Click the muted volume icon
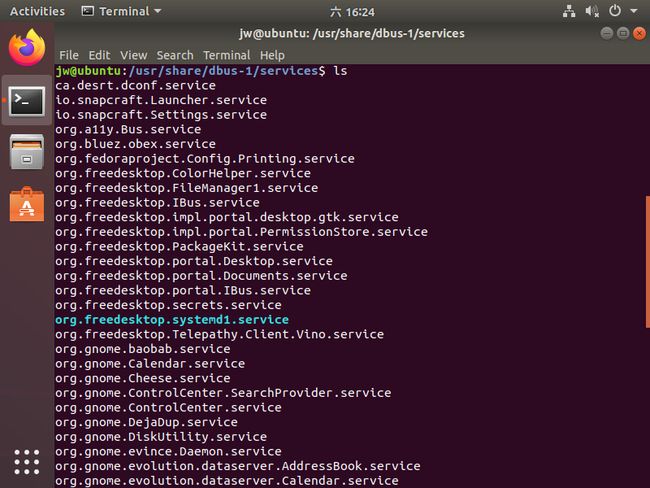The image size is (650, 488). (592, 11)
